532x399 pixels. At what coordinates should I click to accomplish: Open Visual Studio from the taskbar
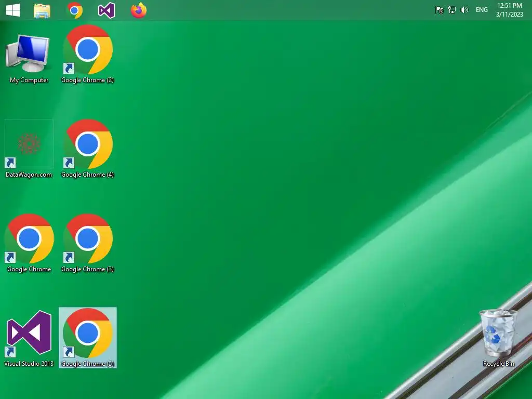click(107, 10)
